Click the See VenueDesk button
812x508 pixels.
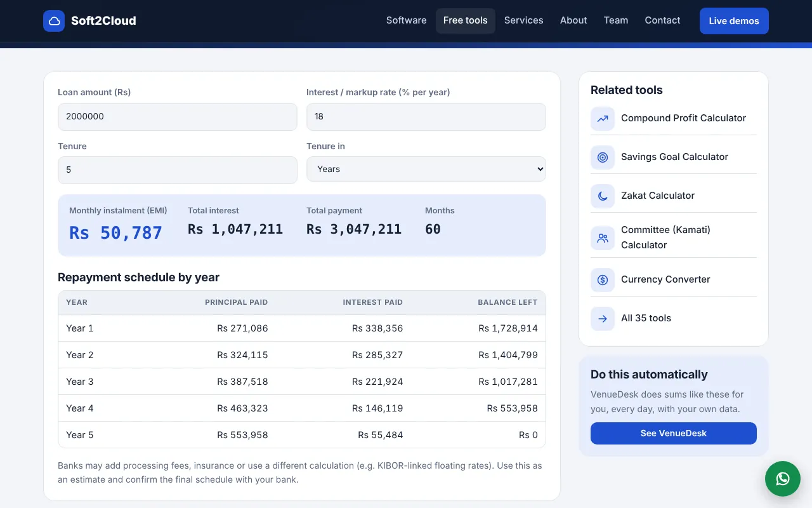[x=674, y=433]
